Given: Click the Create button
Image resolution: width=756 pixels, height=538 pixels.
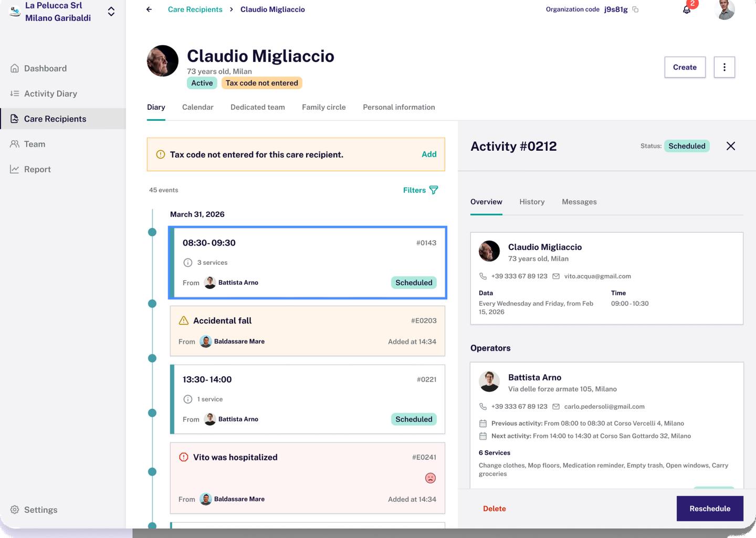Looking at the screenshot, I should tap(685, 67).
